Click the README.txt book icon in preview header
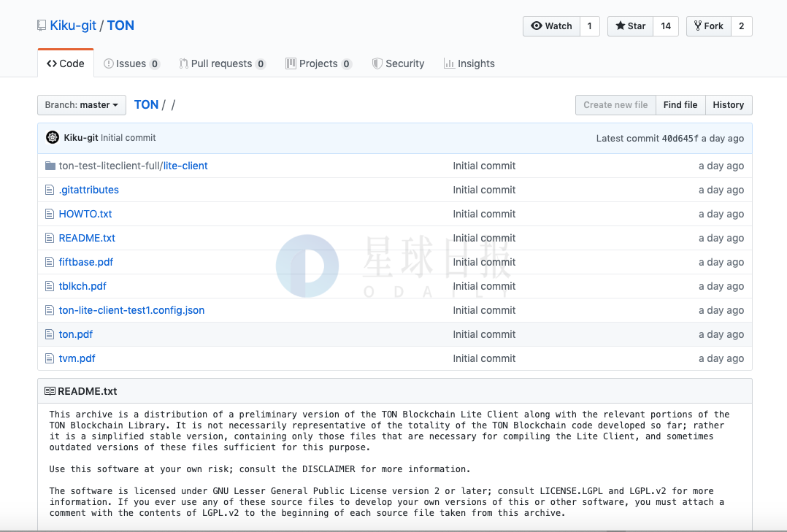787x532 pixels. pyautogui.click(x=50, y=391)
